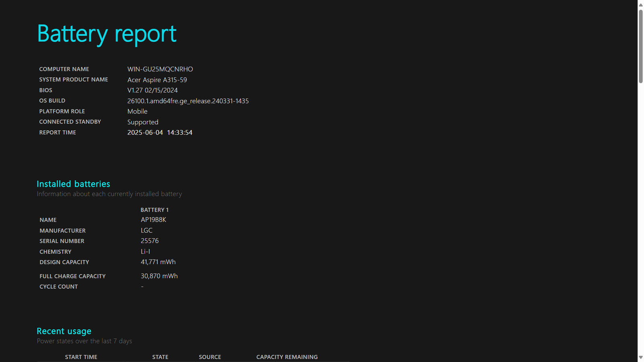Click the scrollbar up arrow
The image size is (644, 362).
click(641, 5)
